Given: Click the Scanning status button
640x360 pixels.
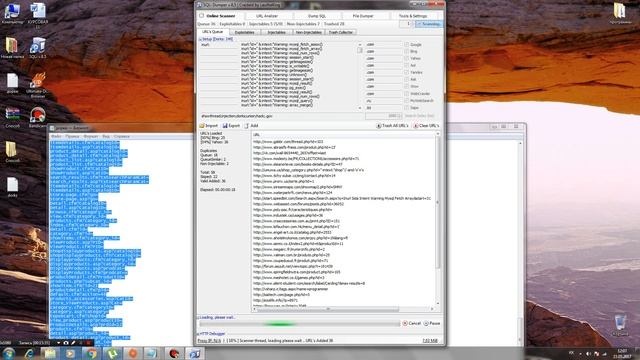Looking at the screenshot, I should (x=429, y=24).
